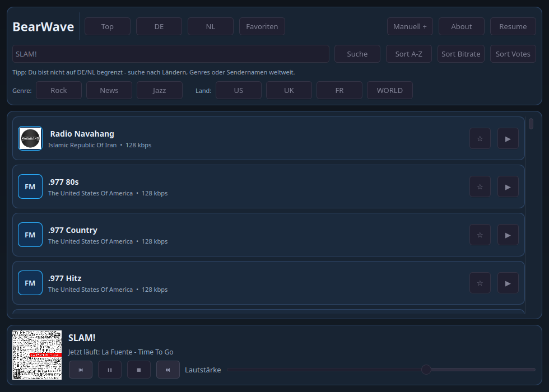The height and width of the screenshot is (392, 549).
Task: Pause the SLAM! playback
Action: click(110, 370)
